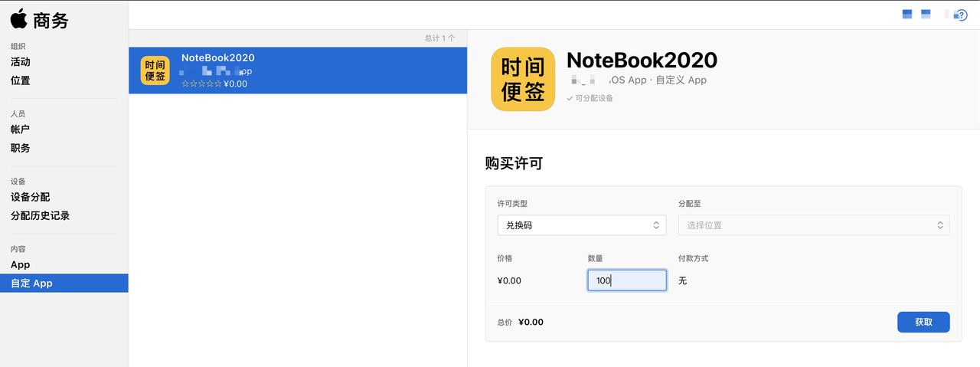Open the 选择位置 dropdown

[814, 225]
